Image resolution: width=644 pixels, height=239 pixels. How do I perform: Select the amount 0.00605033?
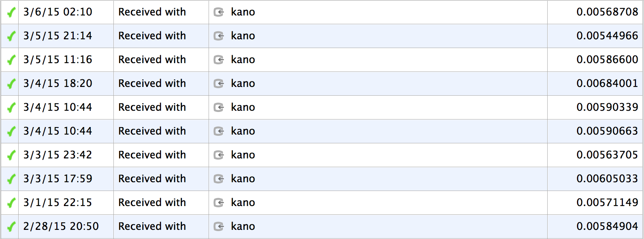(607, 179)
